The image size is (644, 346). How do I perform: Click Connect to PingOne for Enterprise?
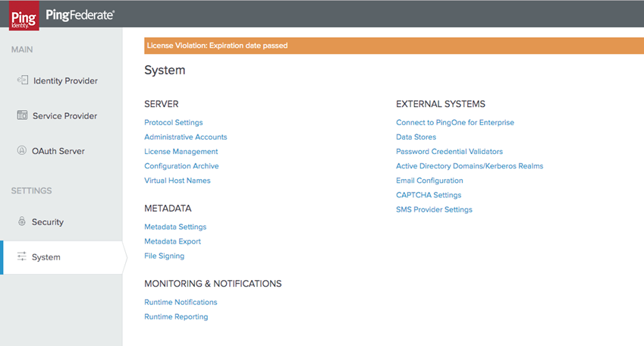[455, 122]
